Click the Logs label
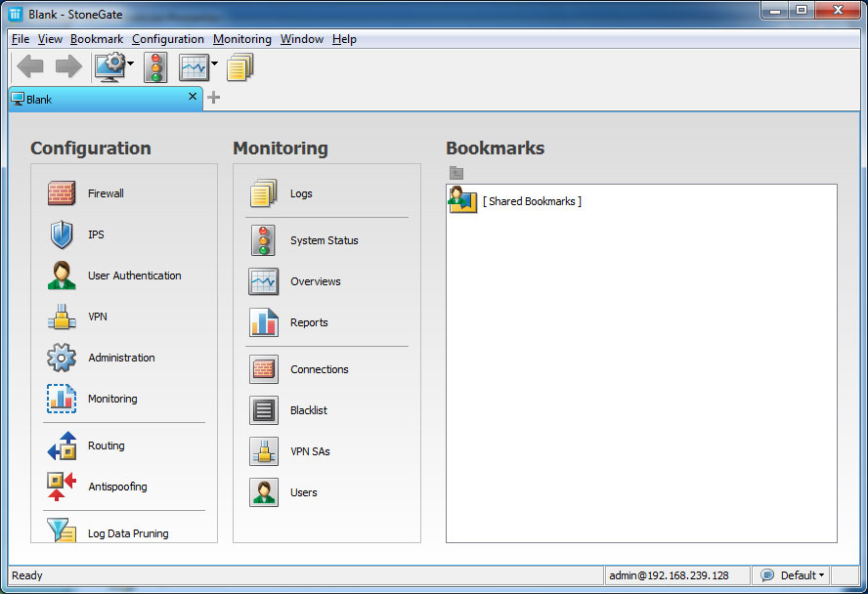868x594 pixels. [301, 193]
